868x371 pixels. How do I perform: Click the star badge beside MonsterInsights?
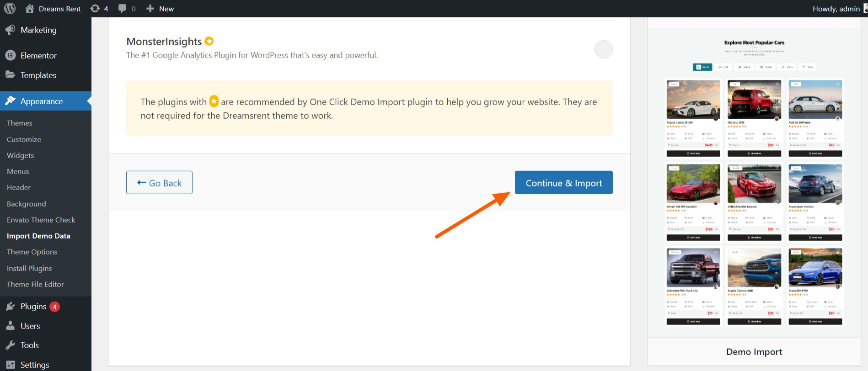pyautogui.click(x=209, y=41)
